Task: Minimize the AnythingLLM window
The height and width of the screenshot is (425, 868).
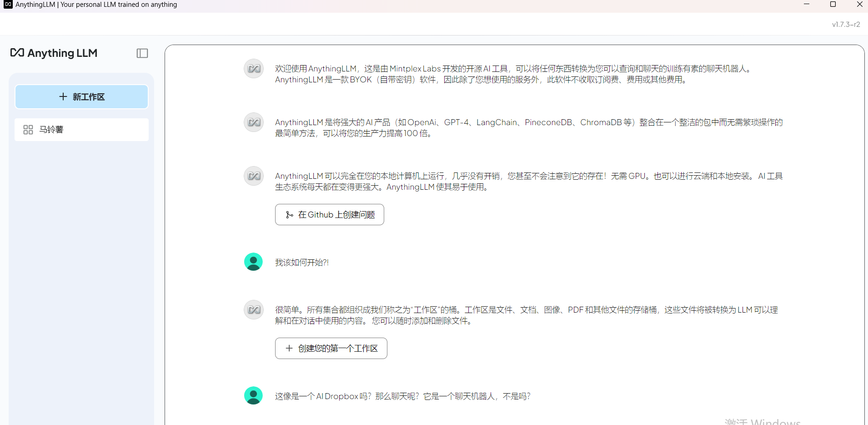Action: pyautogui.click(x=807, y=5)
